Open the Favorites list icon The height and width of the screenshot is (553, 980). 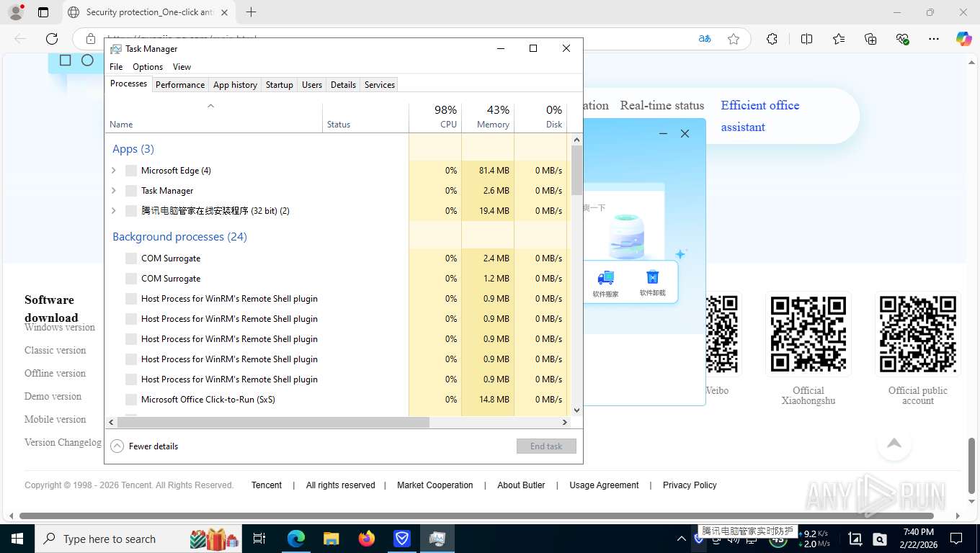839,39
